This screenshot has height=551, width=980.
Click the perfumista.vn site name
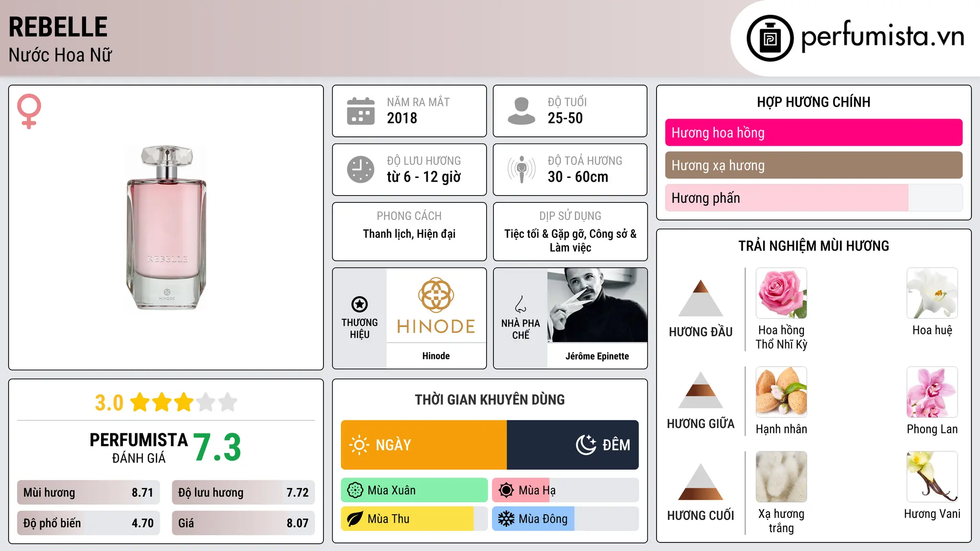pyautogui.click(x=883, y=36)
